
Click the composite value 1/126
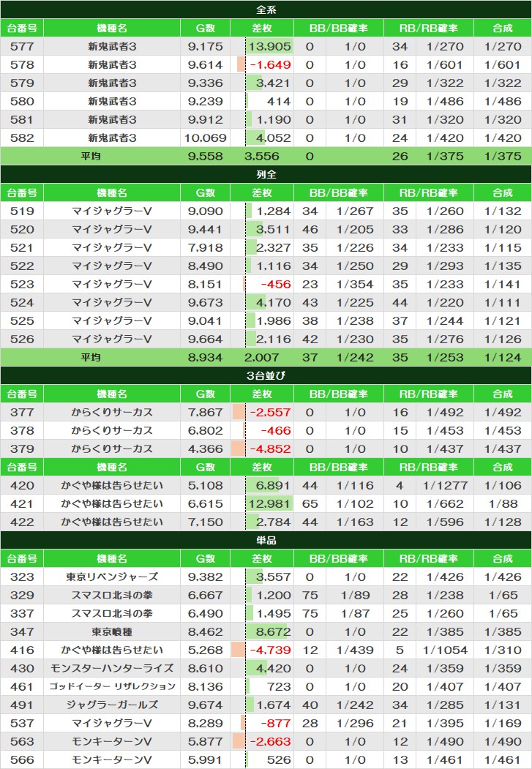coord(503,340)
